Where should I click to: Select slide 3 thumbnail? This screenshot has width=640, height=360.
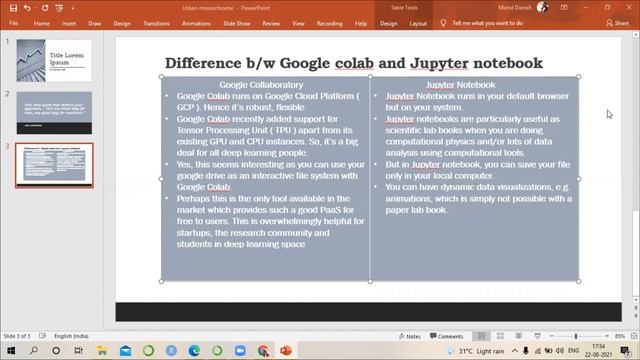(54, 165)
